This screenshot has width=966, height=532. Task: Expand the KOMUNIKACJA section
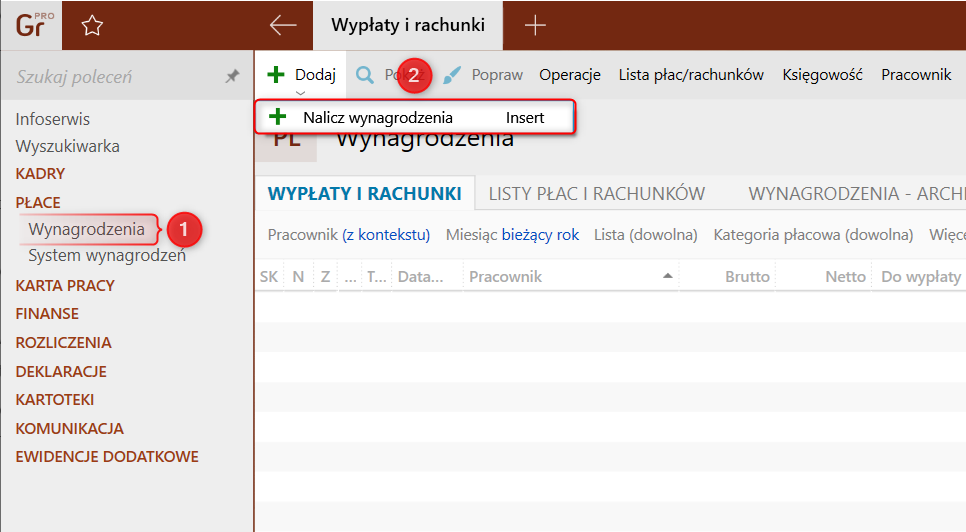click(70, 429)
